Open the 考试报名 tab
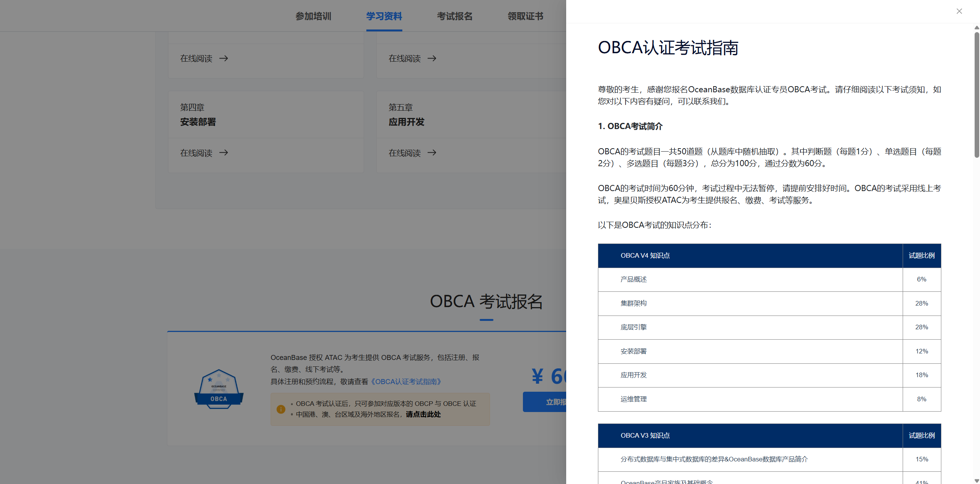 pyautogui.click(x=455, y=16)
